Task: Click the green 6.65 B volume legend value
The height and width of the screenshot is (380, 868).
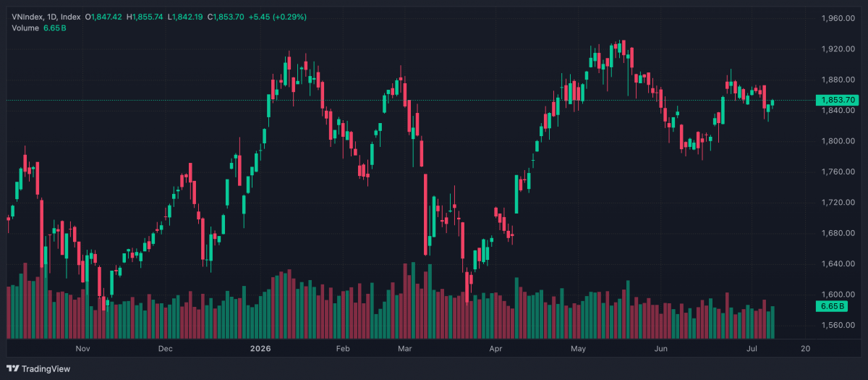Action: click(54, 28)
